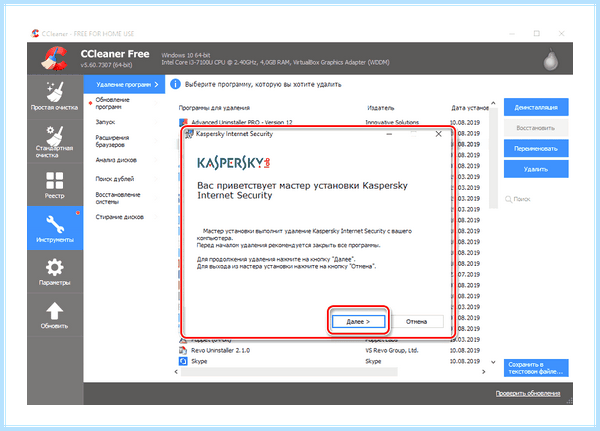Click the Восстановить button
The image size is (600, 431).
coord(536,128)
